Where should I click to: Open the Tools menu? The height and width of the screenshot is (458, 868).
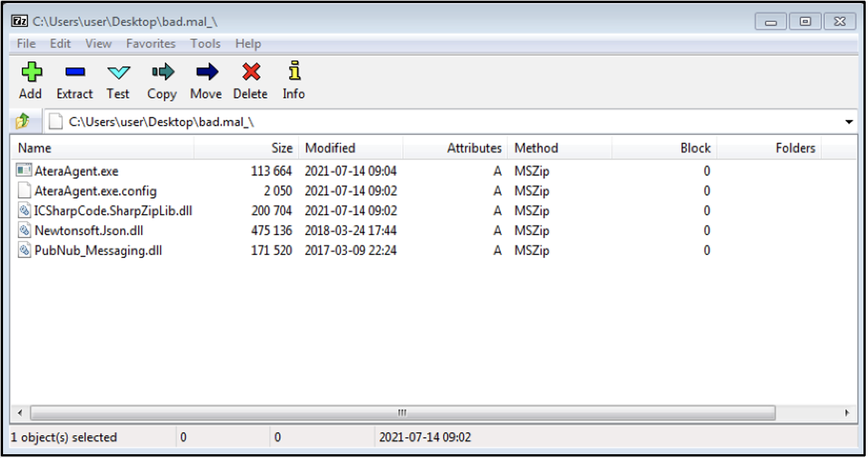206,44
